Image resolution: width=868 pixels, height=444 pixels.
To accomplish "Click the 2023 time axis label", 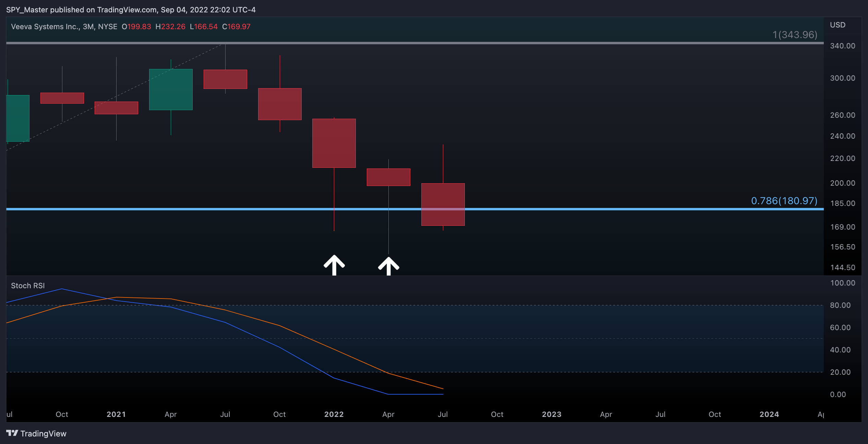I will [552, 414].
